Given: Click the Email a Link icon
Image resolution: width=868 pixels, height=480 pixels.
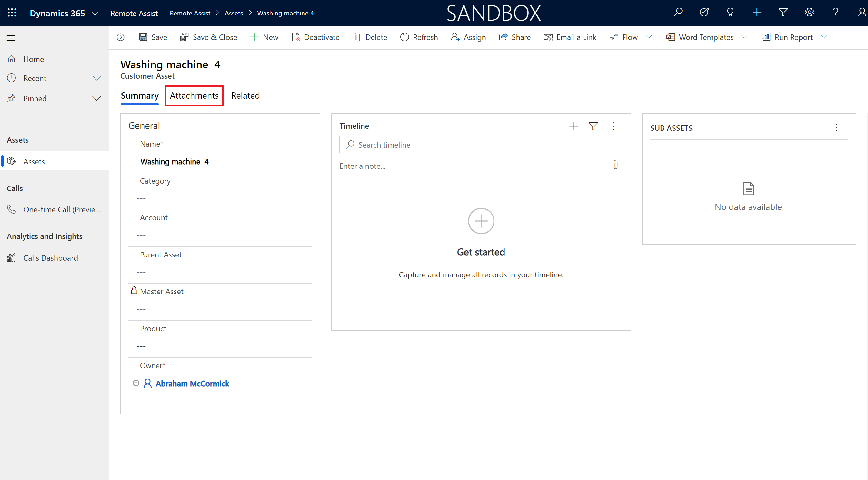Looking at the screenshot, I should [547, 37].
